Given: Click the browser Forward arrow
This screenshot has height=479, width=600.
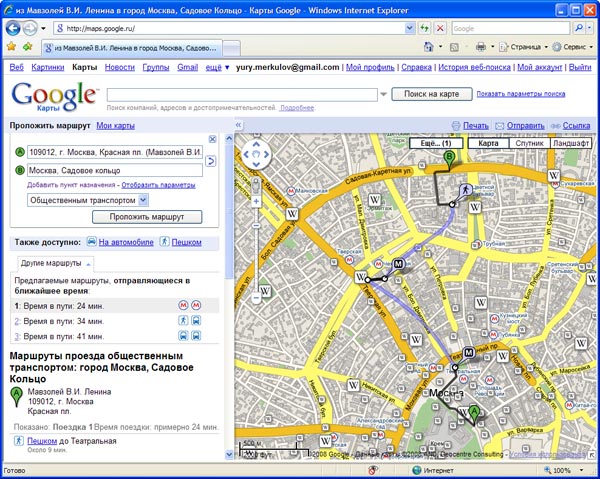Looking at the screenshot, I should [x=30, y=28].
